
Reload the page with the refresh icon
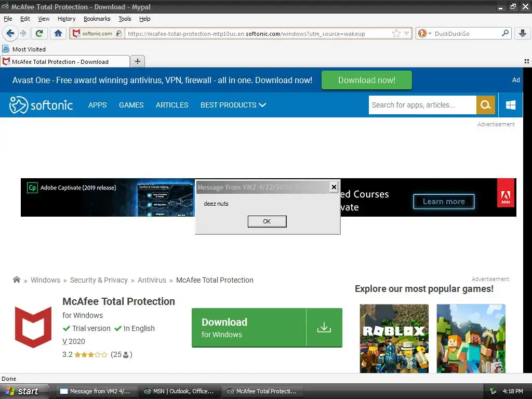click(39, 33)
